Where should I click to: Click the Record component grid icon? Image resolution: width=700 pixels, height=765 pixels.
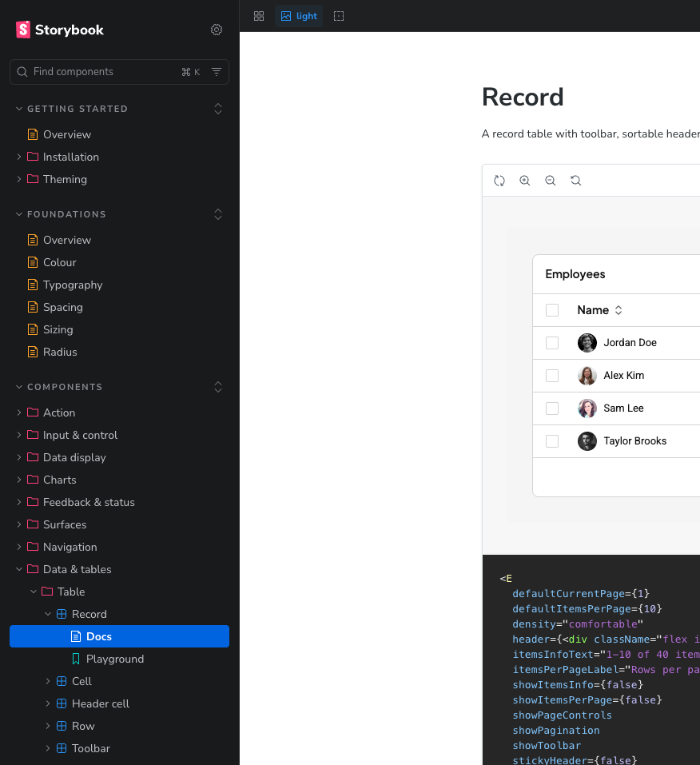tap(62, 614)
